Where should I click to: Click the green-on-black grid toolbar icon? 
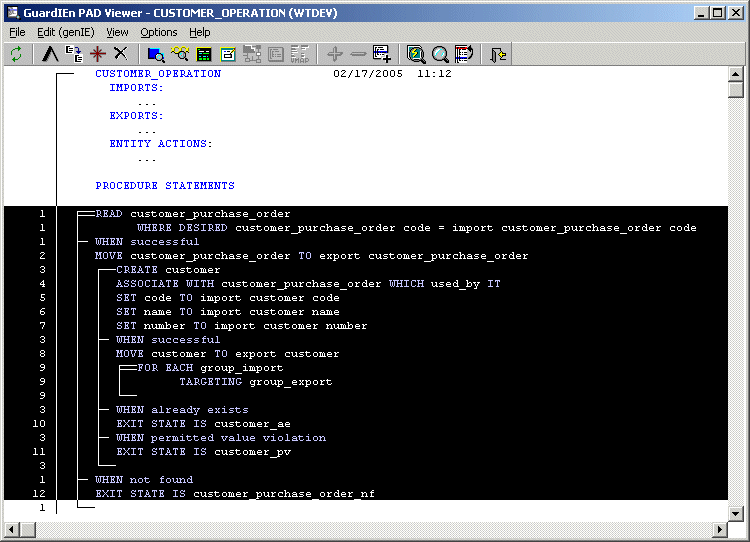204,54
